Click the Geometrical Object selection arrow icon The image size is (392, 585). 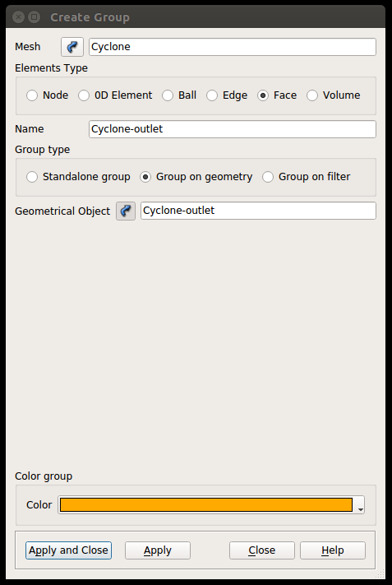point(126,211)
